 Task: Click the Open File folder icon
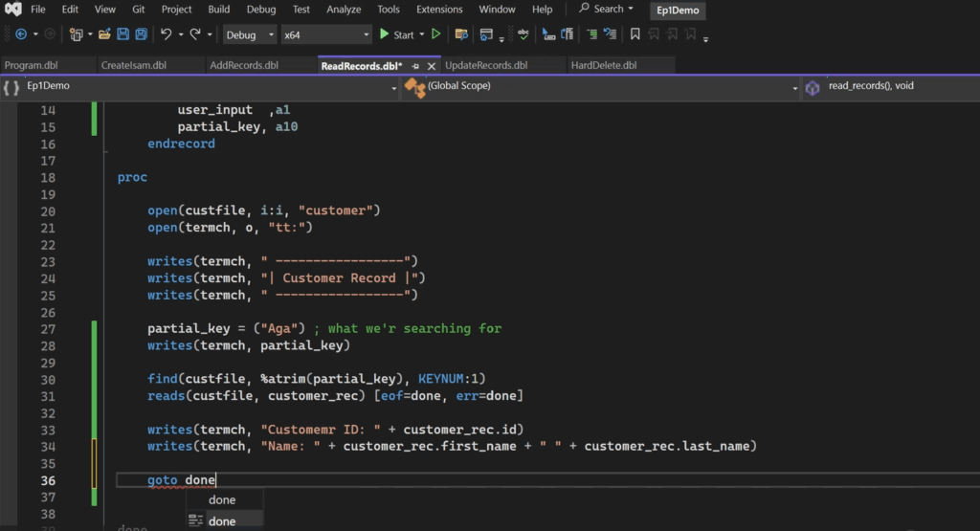103,34
